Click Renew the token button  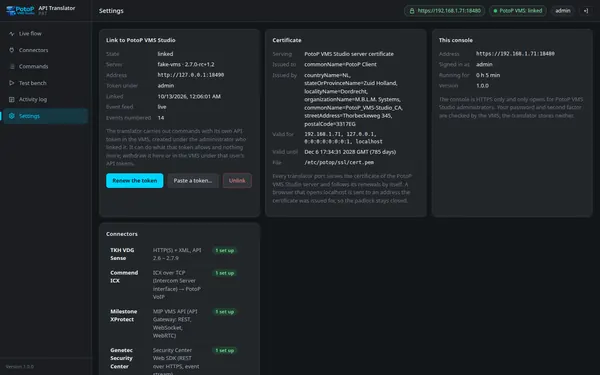pyautogui.click(x=135, y=181)
